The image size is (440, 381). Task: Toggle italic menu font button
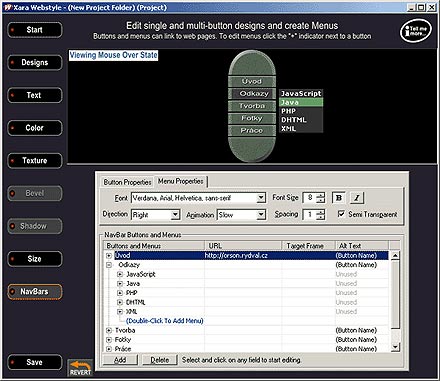[x=357, y=198]
